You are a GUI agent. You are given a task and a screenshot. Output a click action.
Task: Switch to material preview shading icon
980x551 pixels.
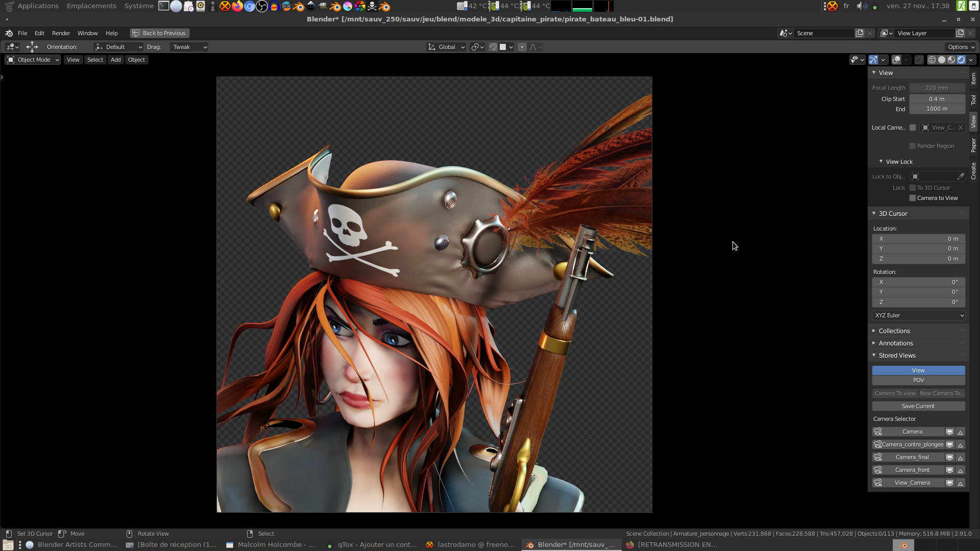pyautogui.click(x=951, y=60)
